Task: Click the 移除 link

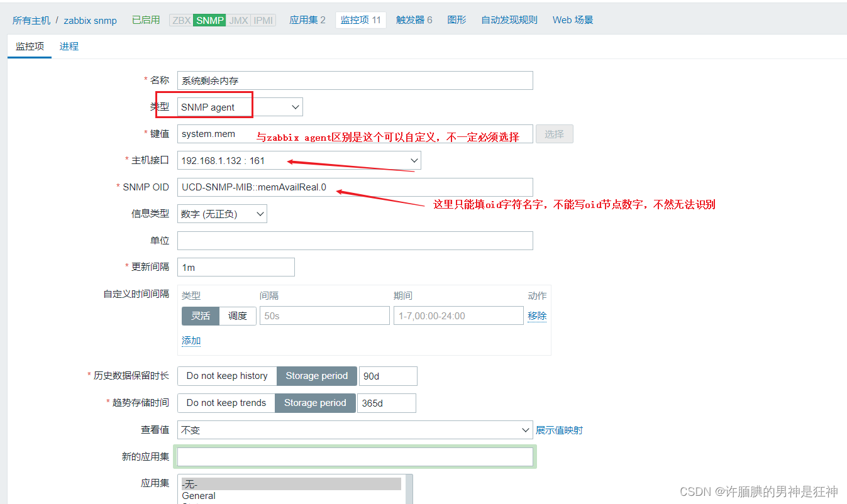Action: click(x=537, y=315)
